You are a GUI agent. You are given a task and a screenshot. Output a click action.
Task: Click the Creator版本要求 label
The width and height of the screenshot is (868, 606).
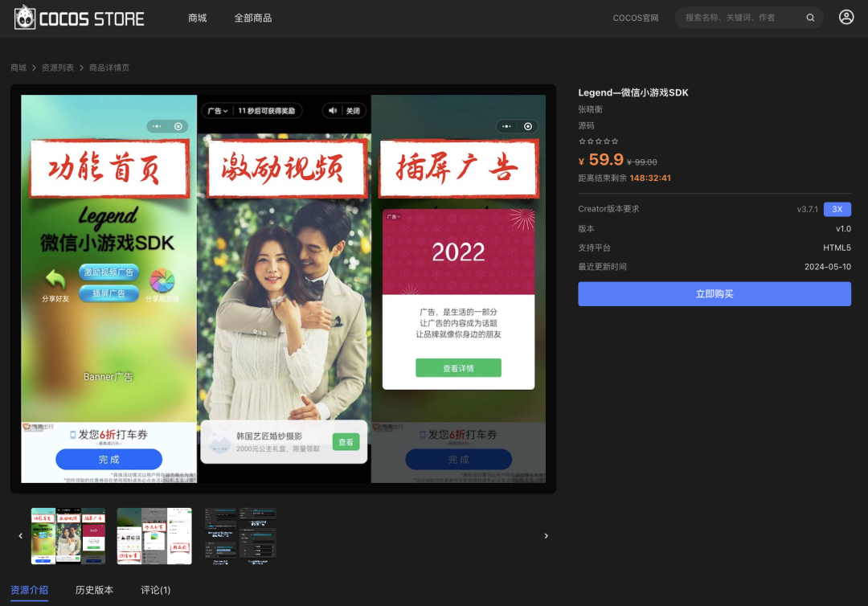pos(608,209)
